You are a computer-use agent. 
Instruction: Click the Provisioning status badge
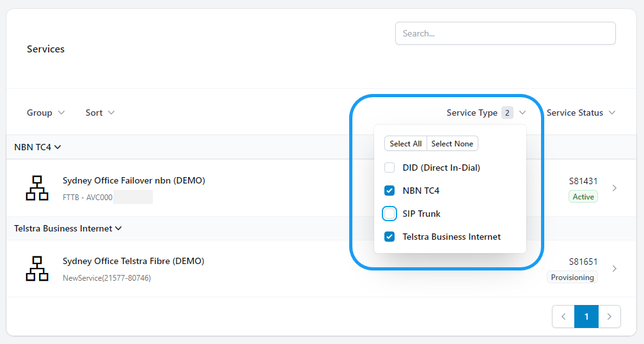coord(572,278)
